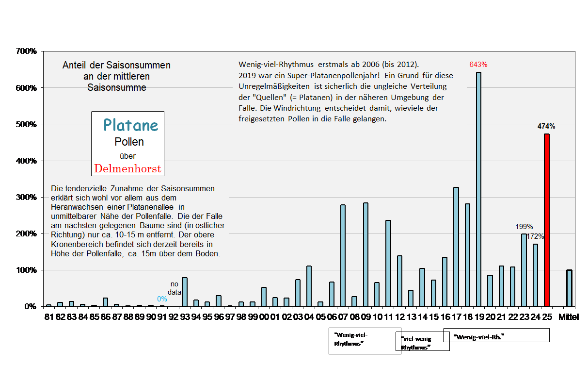Screen dimensions: 588x366
Task: Select the red 643% data label
Action: click(478, 65)
